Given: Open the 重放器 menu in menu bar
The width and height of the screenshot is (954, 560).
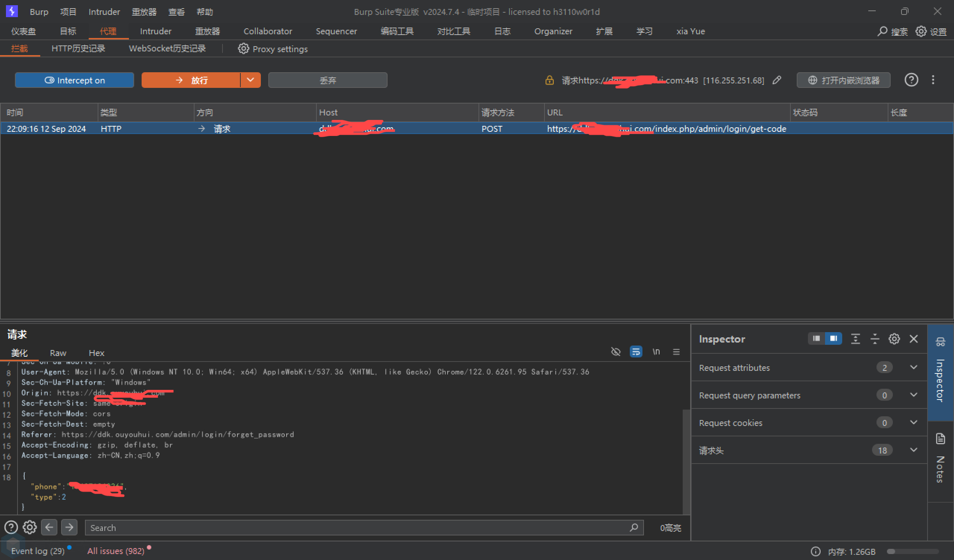Looking at the screenshot, I should pos(144,12).
